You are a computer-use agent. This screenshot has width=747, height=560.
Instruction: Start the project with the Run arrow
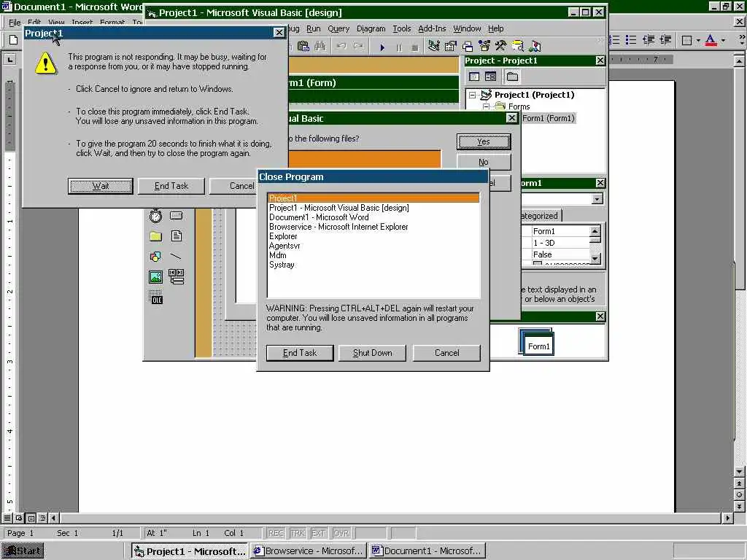pos(382,47)
